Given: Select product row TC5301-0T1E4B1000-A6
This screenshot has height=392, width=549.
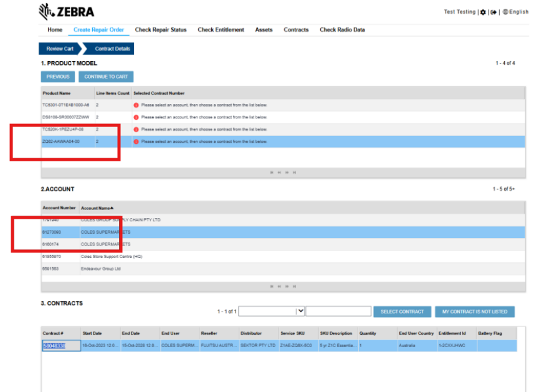Looking at the screenshot, I should pos(283,105).
